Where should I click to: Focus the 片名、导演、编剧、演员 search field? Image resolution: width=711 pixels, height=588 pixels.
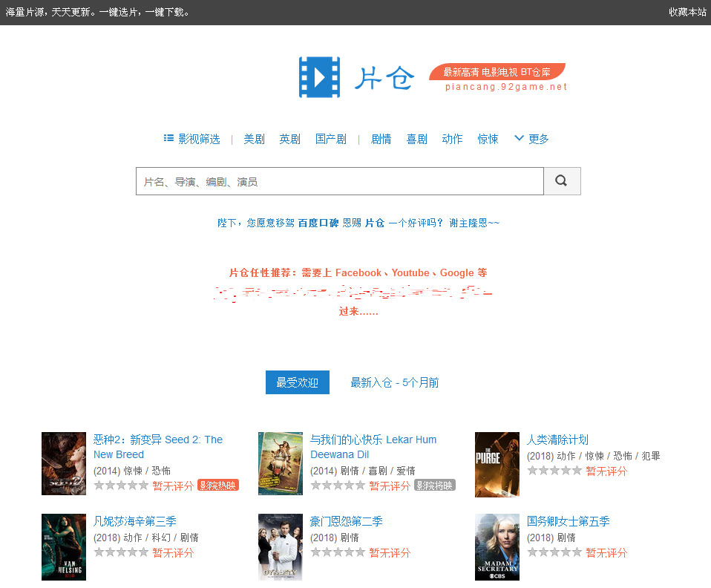click(340, 181)
